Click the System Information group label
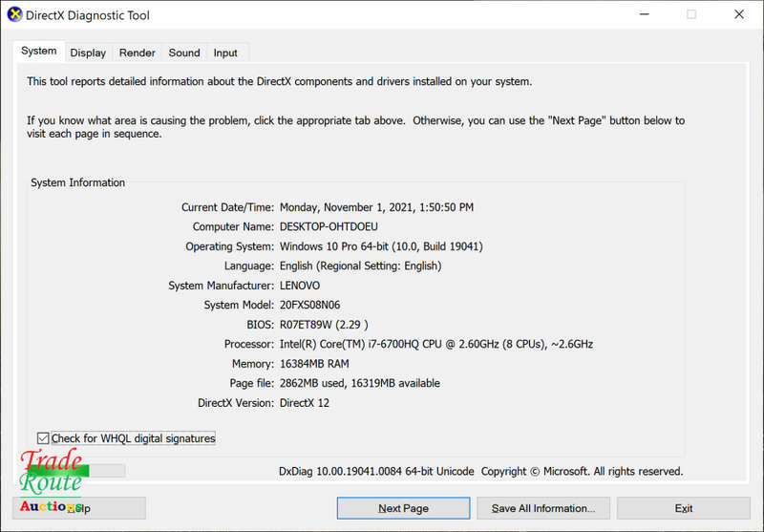 [78, 182]
